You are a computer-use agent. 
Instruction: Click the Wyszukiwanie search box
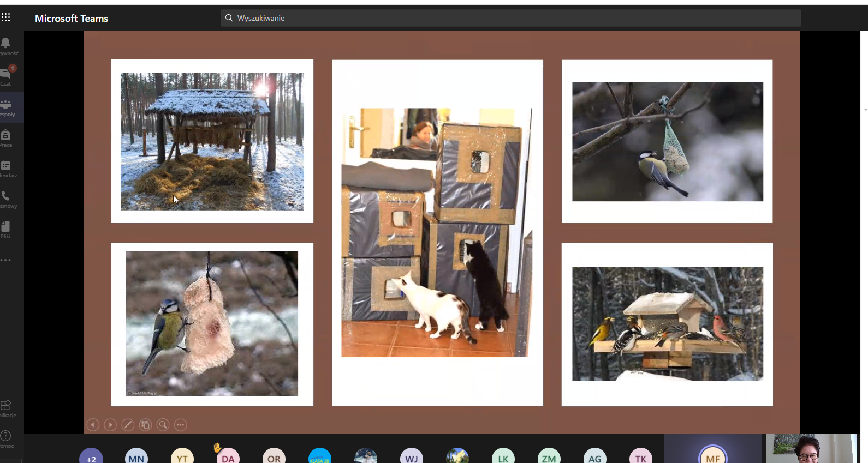point(510,18)
